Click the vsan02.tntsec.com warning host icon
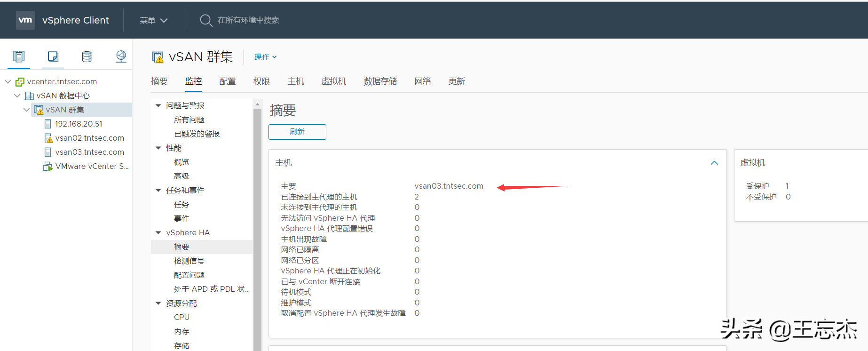 click(48, 138)
